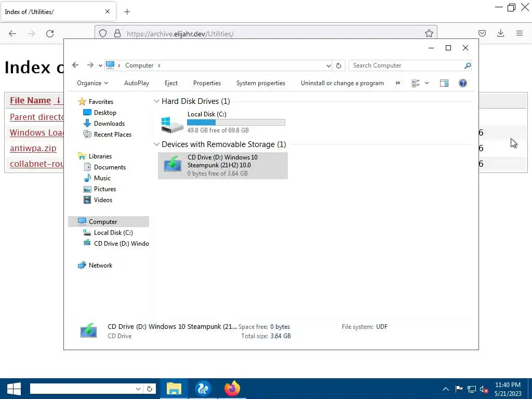Expand breadcrumb arrow after Computer
Screen dimensions: 532x399
pos(159,65)
